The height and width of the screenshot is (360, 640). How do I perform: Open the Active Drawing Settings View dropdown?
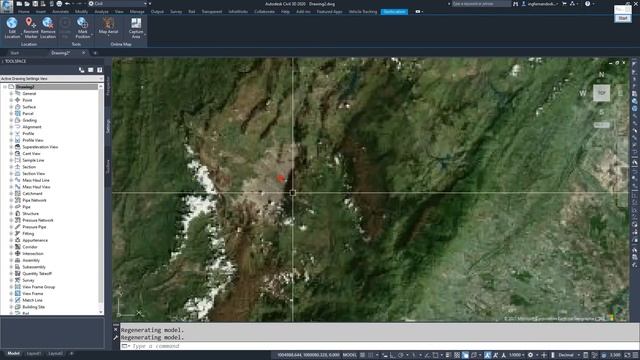(x=52, y=78)
